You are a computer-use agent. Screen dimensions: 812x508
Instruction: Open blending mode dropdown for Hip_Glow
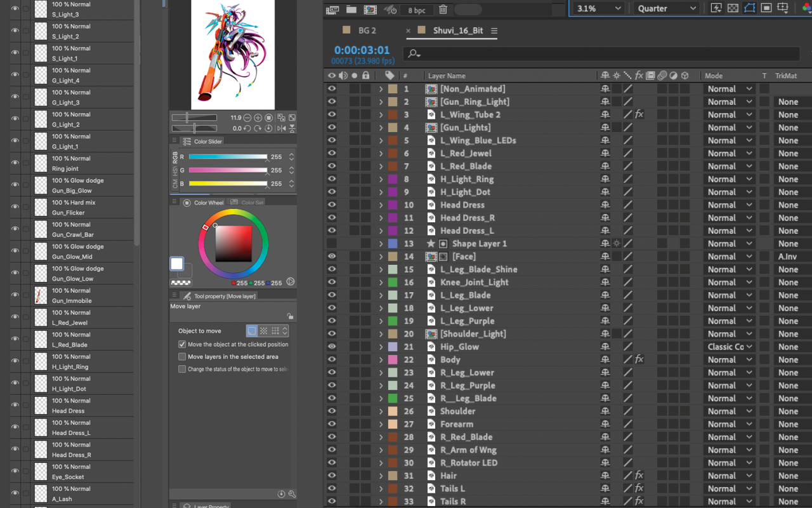(x=729, y=347)
